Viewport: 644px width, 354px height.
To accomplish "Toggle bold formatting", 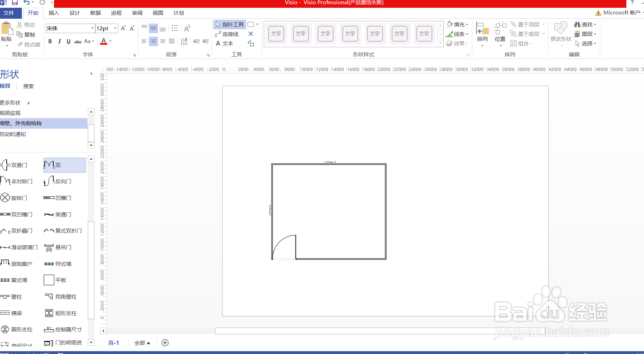I will click(50, 41).
